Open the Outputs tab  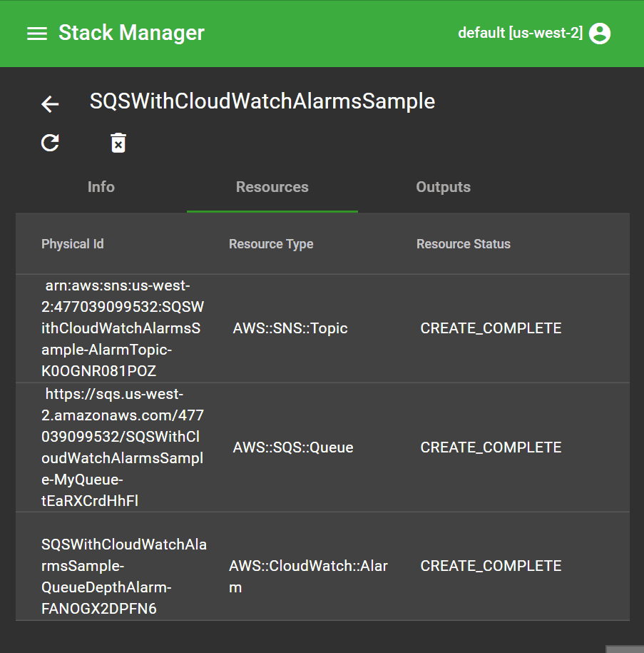click(443, 187)
